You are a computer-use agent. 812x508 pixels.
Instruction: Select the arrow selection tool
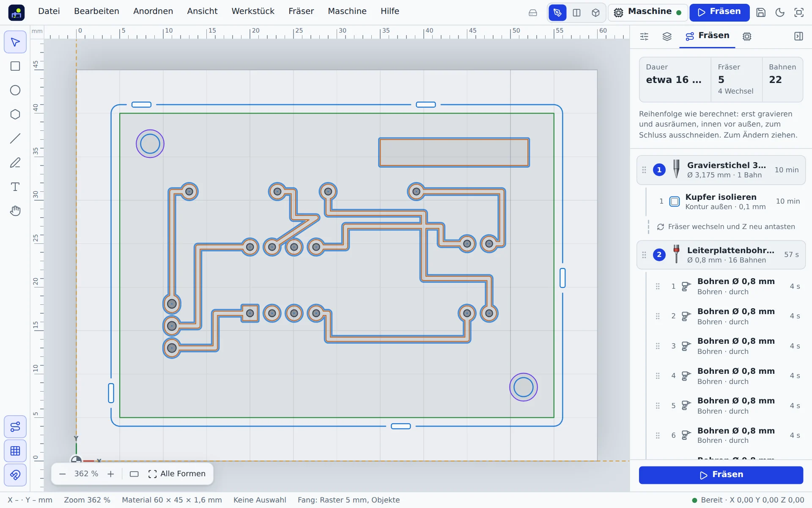click(15, 42)
